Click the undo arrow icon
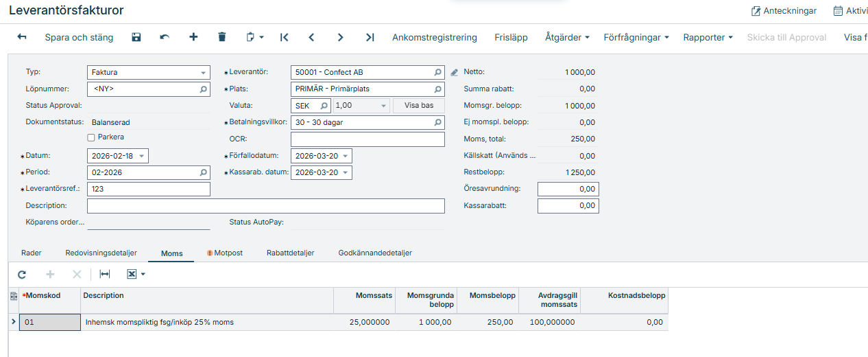This screenshot has height=357, width=868. [165, 37]
